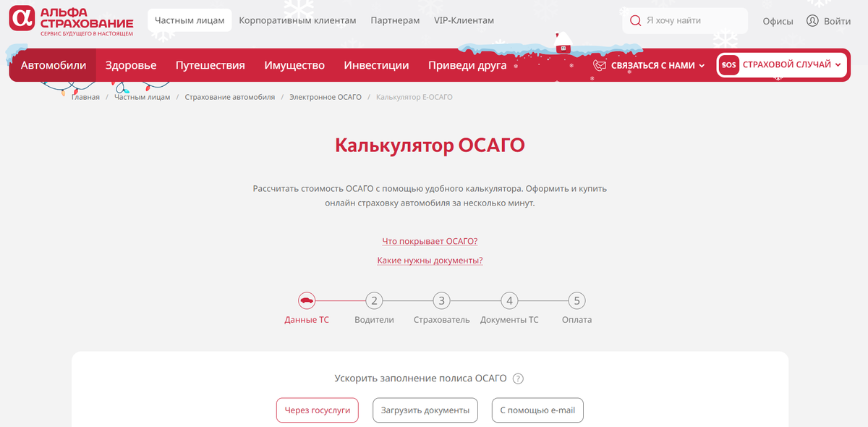Click the Ускорить заполнение полиса ОСАГО label
The width and height of the screenshot is (868, 427).
tap(420, 379)
